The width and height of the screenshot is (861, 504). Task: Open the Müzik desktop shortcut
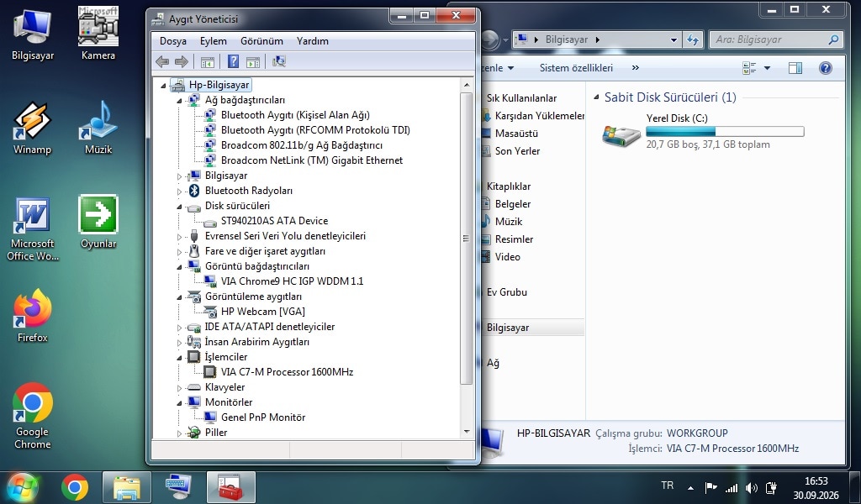click(98, 129)
